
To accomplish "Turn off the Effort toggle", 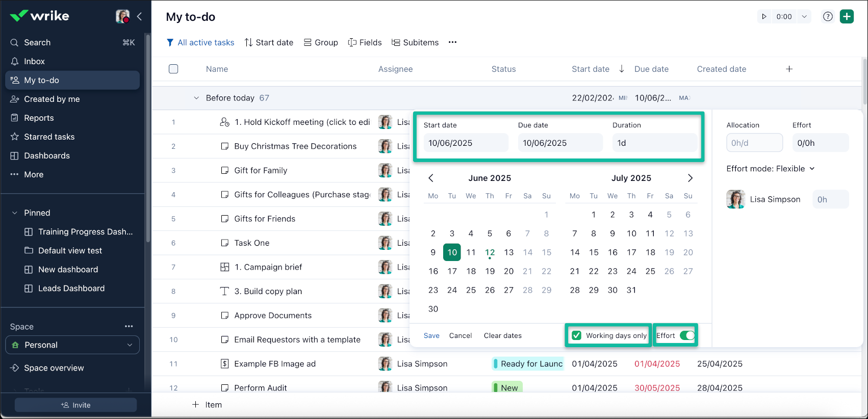I will (x=687, y=335).
